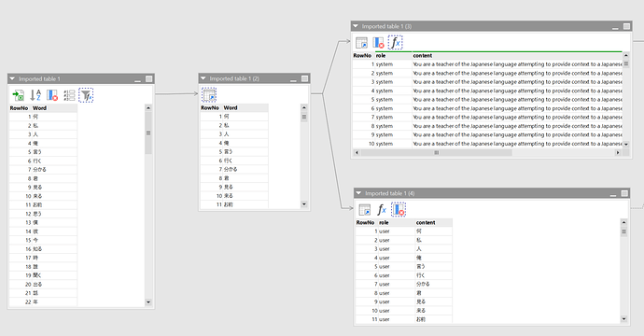Collapse Imported table 1 (3) using its title triangle
The height and width of the screenshot is (336, 644).
pyautogui.click(x=356, y=26)
